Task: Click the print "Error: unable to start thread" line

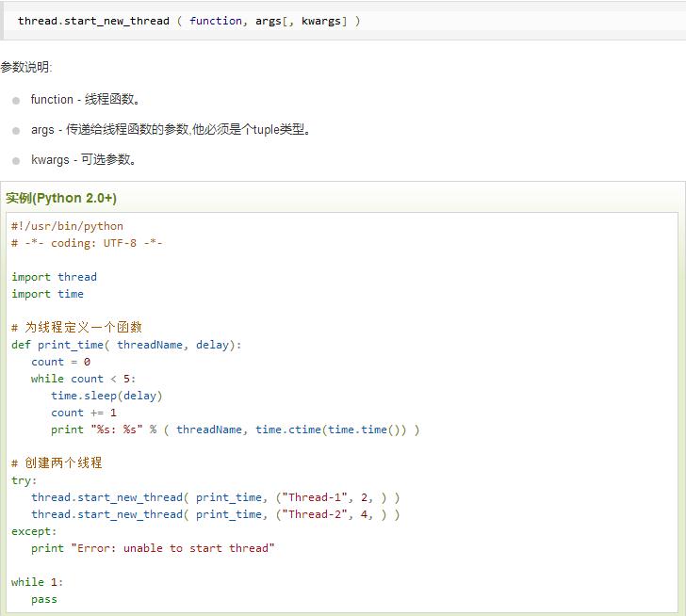Action: tap(153, 548)
